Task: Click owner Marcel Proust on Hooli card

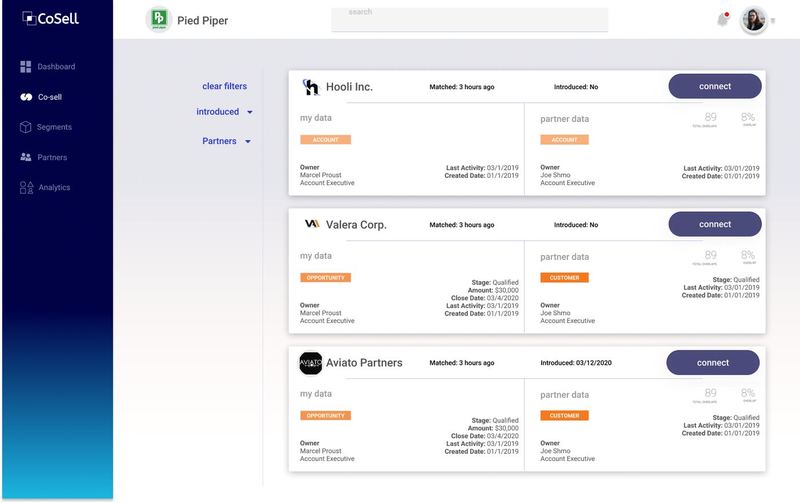Action: point(320,175)
